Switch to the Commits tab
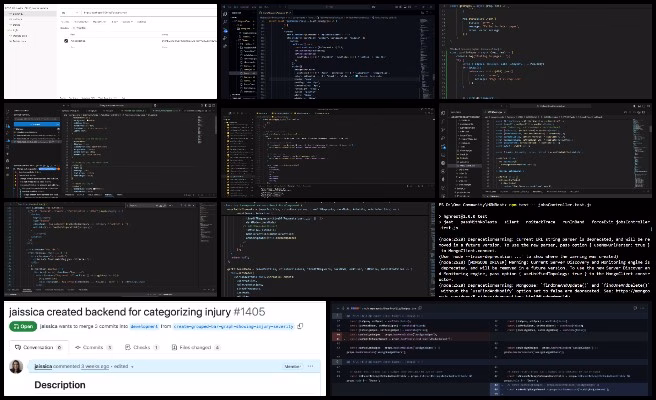This screenshot has height=400, width=656. (93, 347)
